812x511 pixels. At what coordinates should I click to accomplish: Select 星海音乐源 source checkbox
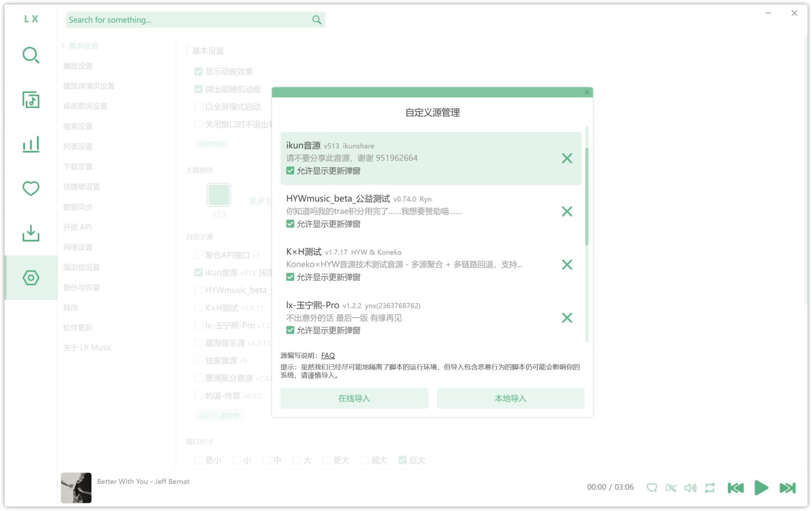tap(198, 344)
